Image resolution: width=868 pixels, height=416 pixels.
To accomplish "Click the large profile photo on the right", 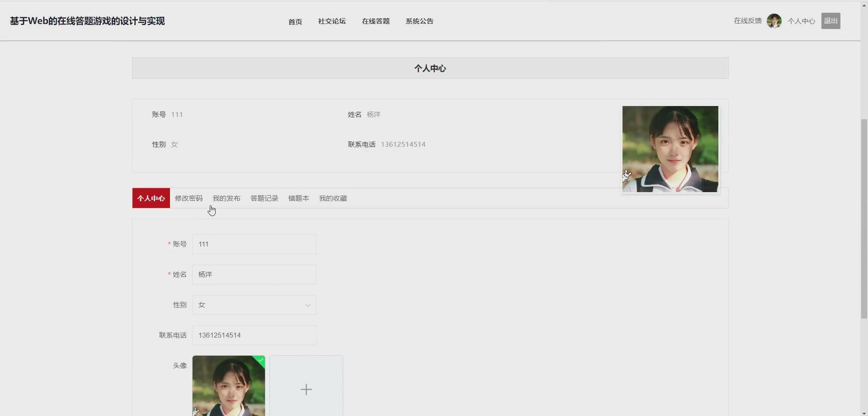I will pos(670,149).
